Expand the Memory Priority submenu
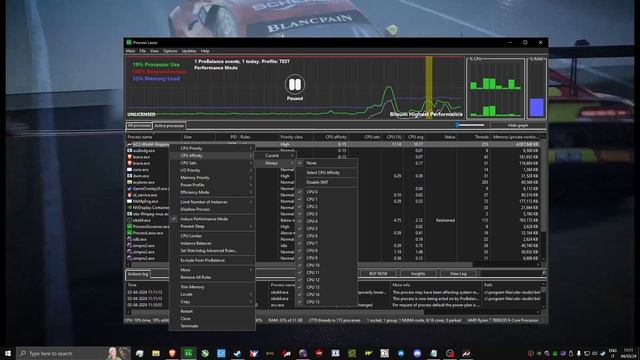Screen dimensions: 640x360 pos(212,178)
